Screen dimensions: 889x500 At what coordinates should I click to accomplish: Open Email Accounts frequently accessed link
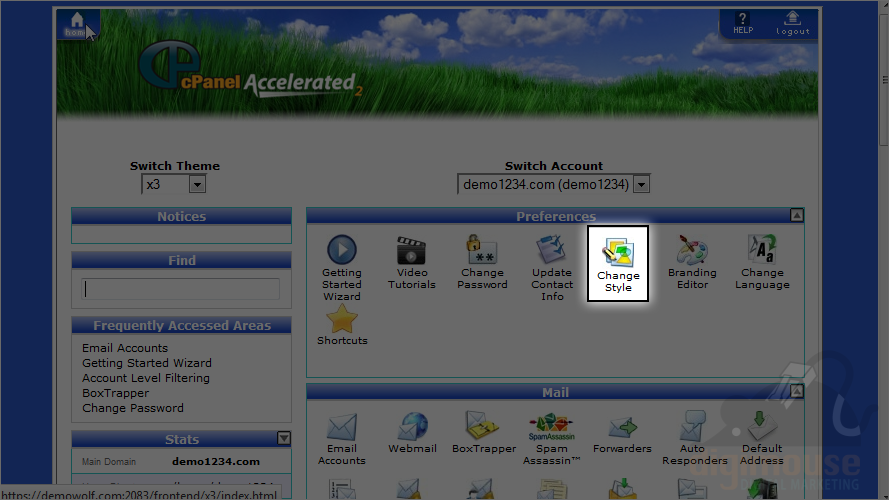125,348
